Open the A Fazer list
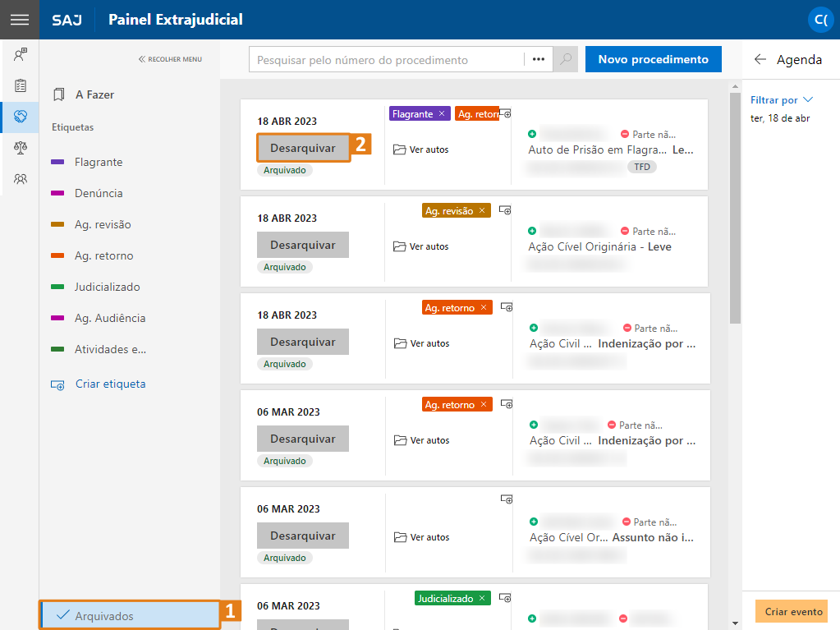 (x=84, y=94)
